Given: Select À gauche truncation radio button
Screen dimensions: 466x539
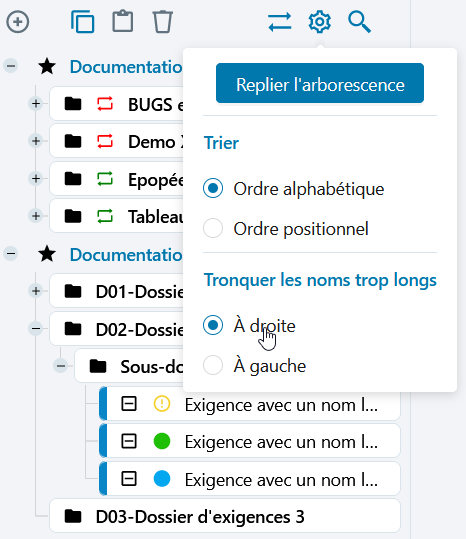Looking at the screenshot, I should (x=213, y=365).
